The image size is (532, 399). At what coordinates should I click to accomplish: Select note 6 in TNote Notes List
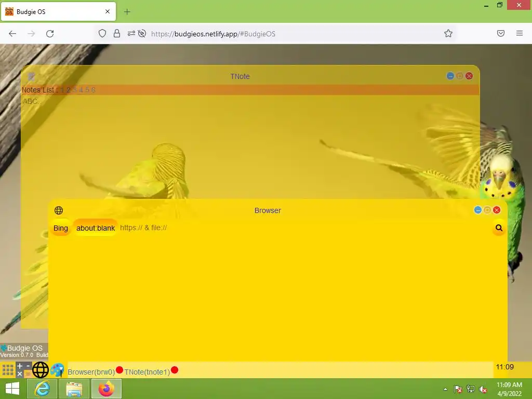tap(94, 90)
